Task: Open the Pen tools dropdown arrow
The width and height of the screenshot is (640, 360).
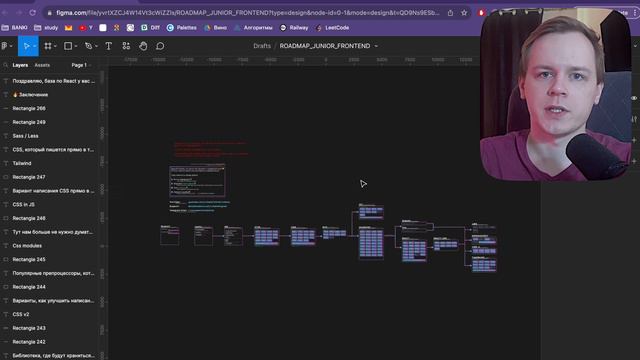Action: pos(96,47)
